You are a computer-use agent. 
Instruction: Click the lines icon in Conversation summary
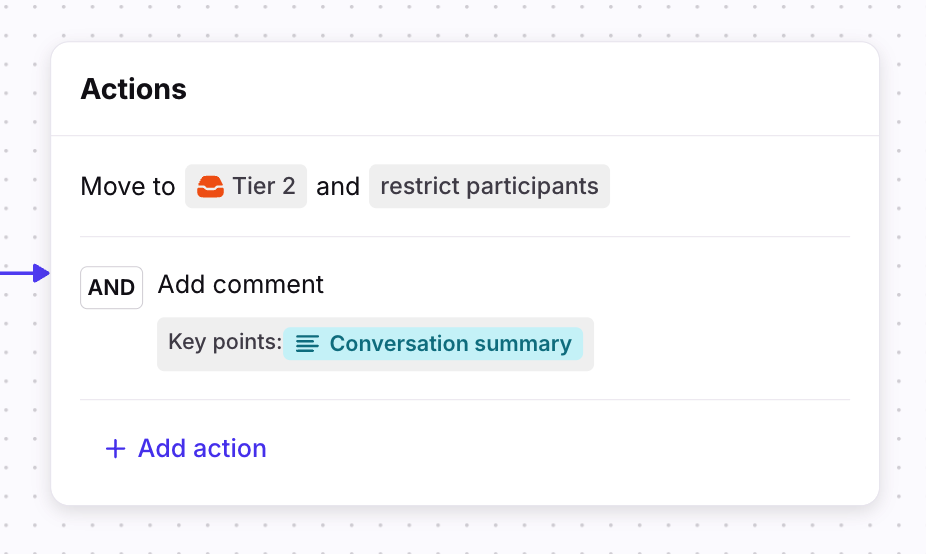[x=307, y=344]
